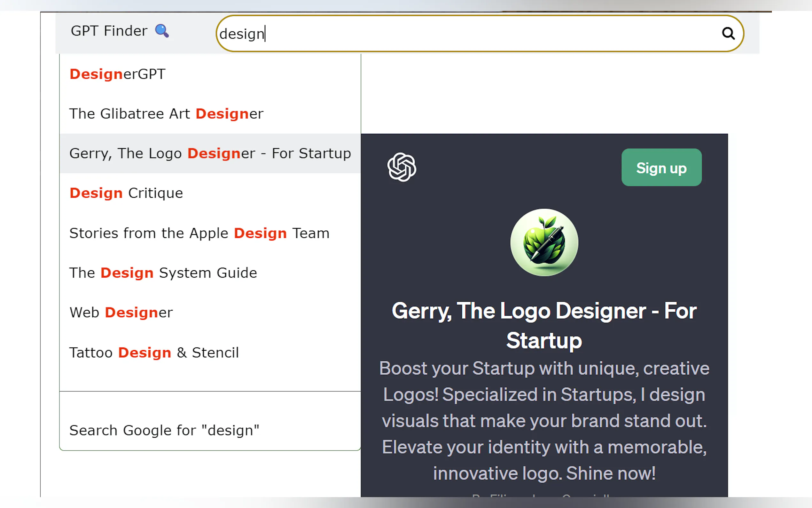
Task: Open "Stories from the Apple Design Team" result
Action: [210, 233]
